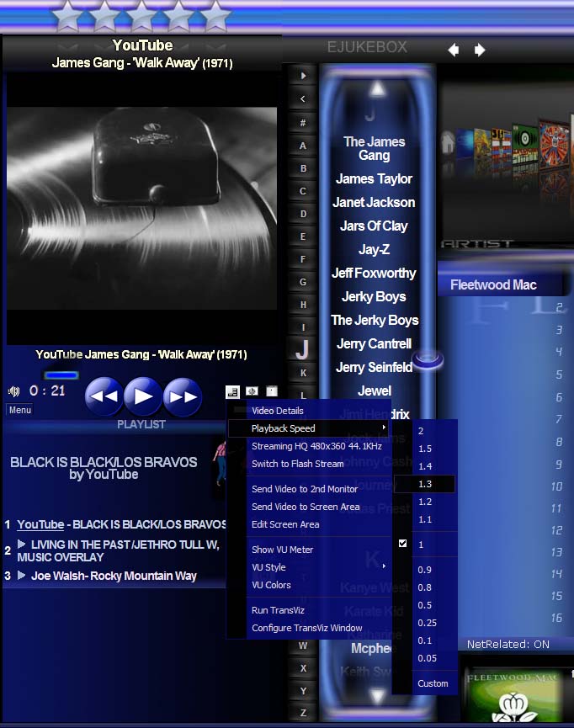The image size is (574, 728).
Task: Jump to # section in alphabet bar
Action: tap(303, 123)
